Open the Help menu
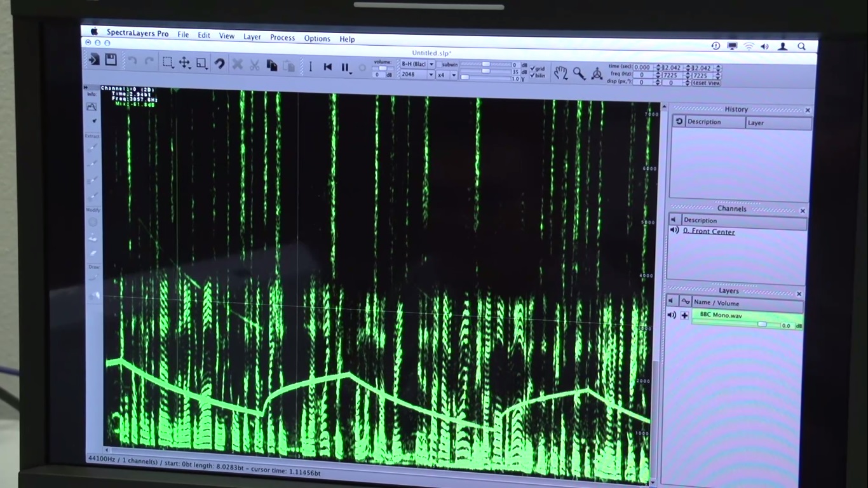 pyautogui.click(x=347, y=39)
